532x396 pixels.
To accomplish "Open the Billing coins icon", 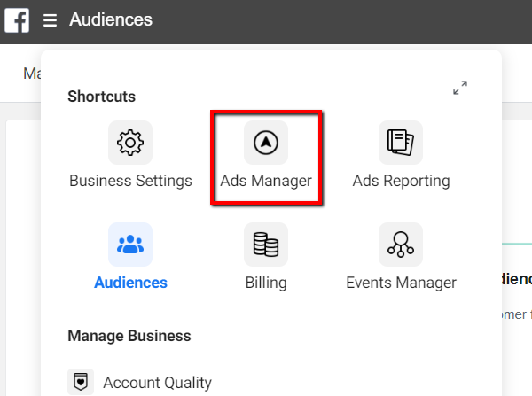I will pyautogui.click(x=266, y=245).
